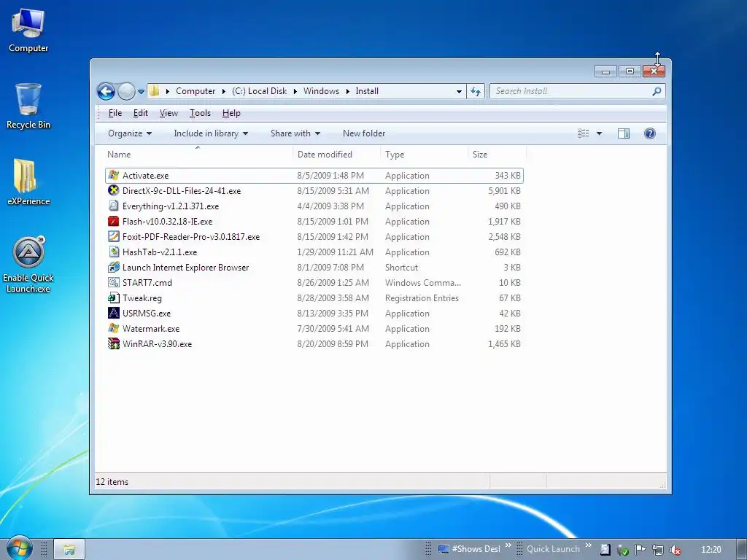Show the preview pane
Viewport: 747px width, 560px height.
coord(623,133)
